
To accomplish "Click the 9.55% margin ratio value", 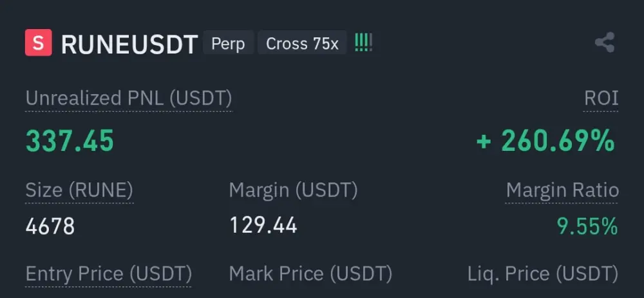I will point(587,226).
